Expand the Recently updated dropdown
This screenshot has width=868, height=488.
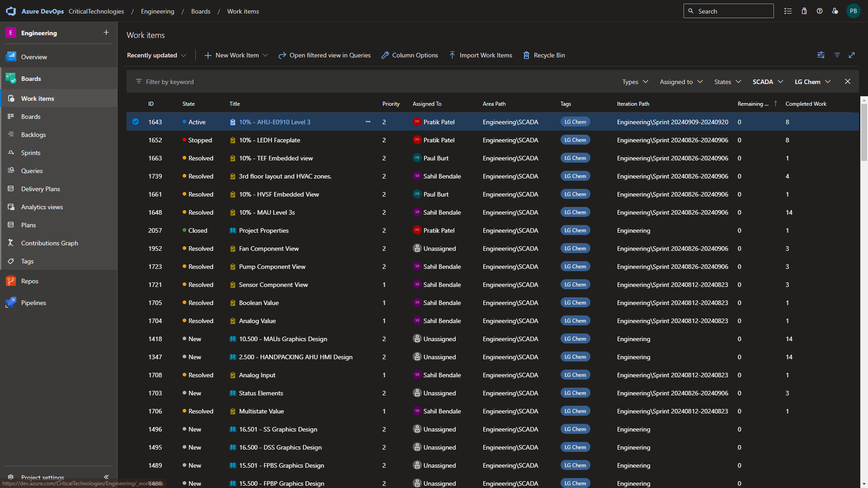pyautogui.click(x=156, y=55)
